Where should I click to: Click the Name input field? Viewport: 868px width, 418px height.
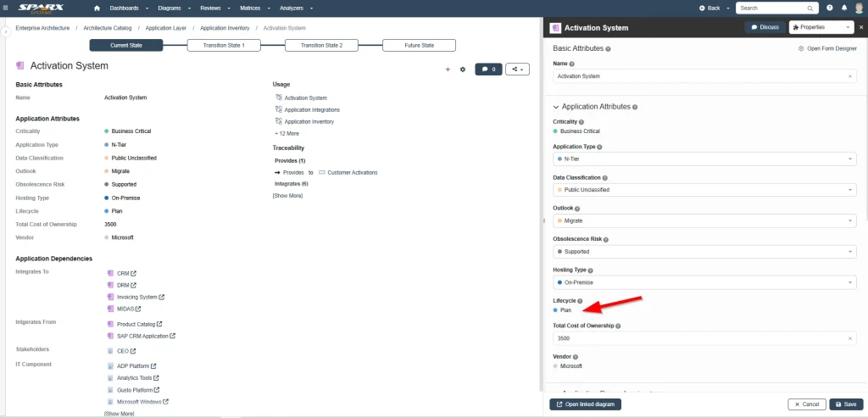click(x=704, y=76)
